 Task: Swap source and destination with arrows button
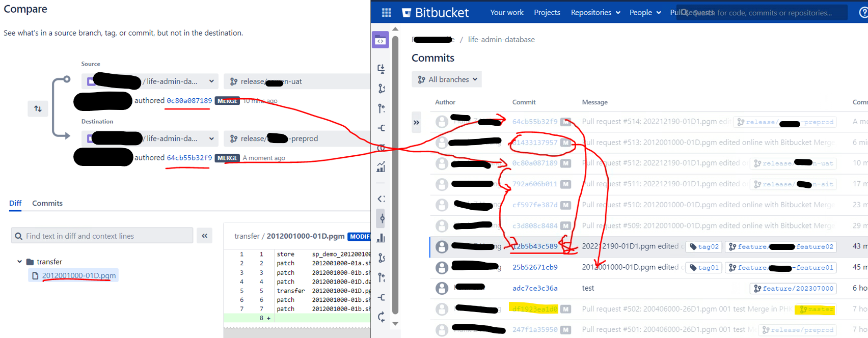[x=38, y=108]
